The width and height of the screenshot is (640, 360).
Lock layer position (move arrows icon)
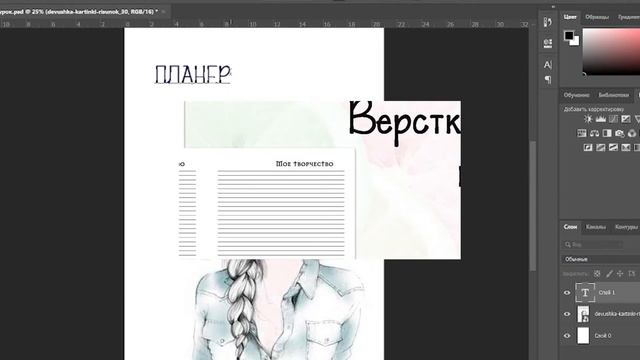620,274
